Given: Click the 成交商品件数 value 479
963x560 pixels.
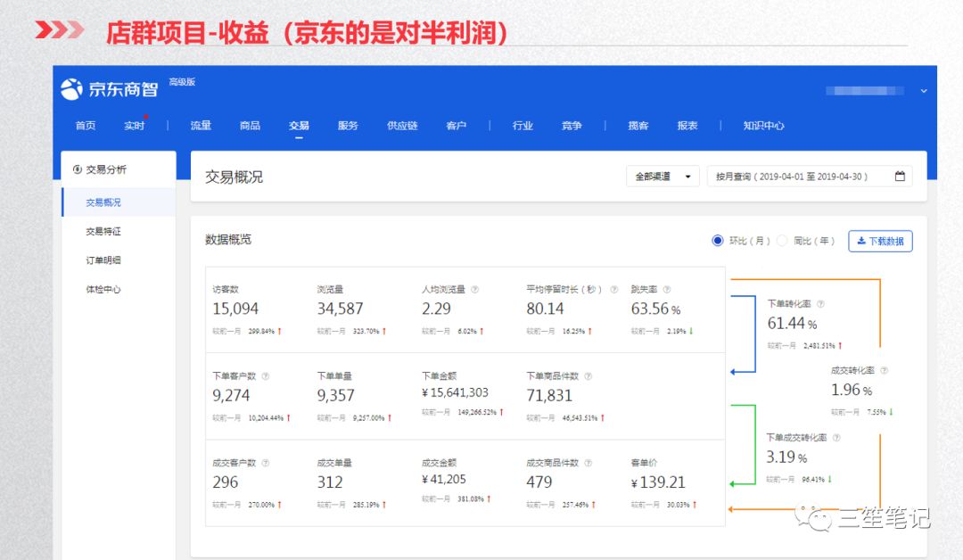Looking at the screenshot, I should click(x=539, y=482).
